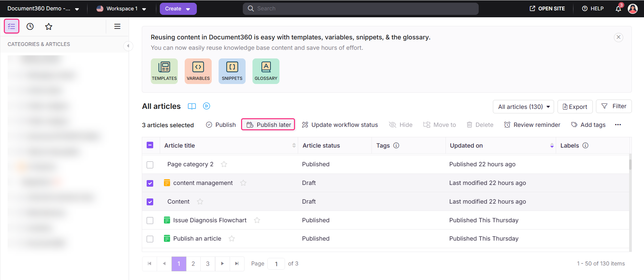644x280 pixels.
Task: Open the Snippets tile
Action: tap(232, 71)
